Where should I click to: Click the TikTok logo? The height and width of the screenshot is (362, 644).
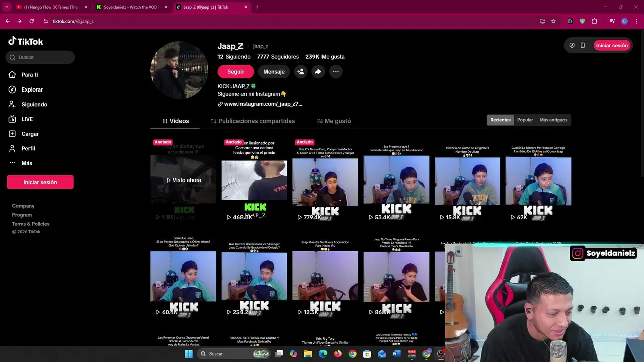click(26, 41)
